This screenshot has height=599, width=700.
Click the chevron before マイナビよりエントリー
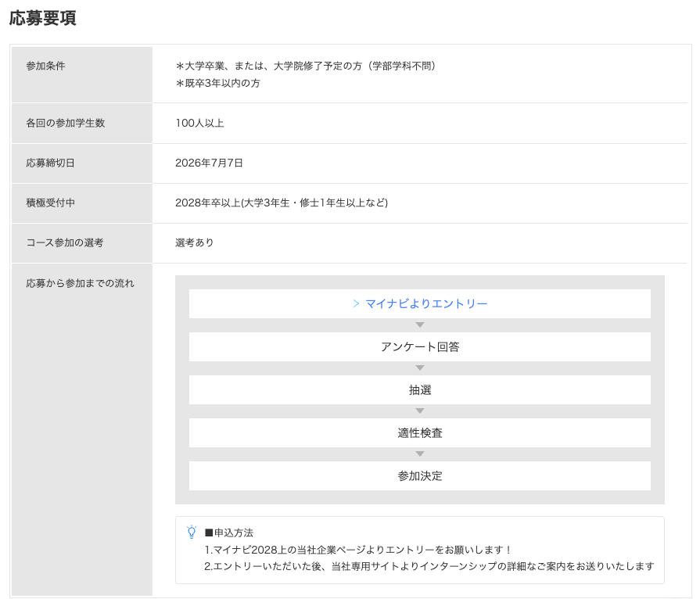356,304
